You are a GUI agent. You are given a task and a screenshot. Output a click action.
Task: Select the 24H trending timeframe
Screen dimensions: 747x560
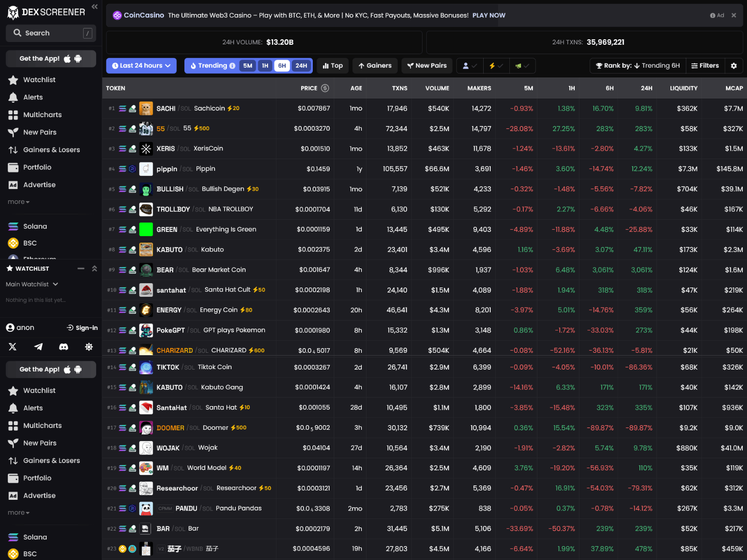click(x=301, y=66)
